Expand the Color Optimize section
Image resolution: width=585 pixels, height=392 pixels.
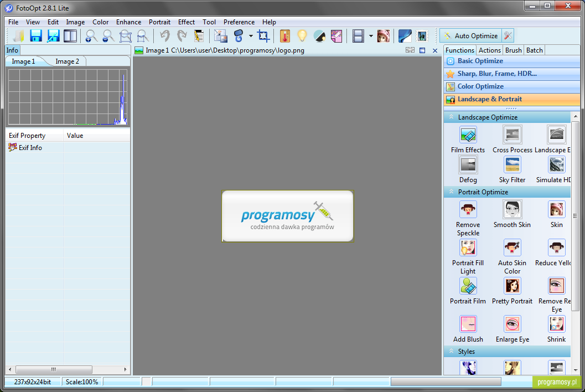512,86
